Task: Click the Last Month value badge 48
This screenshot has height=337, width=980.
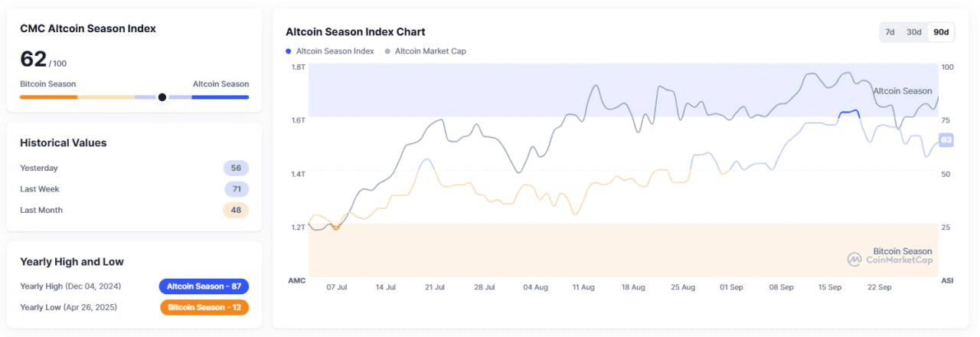Action: click(x=236, y=210)
